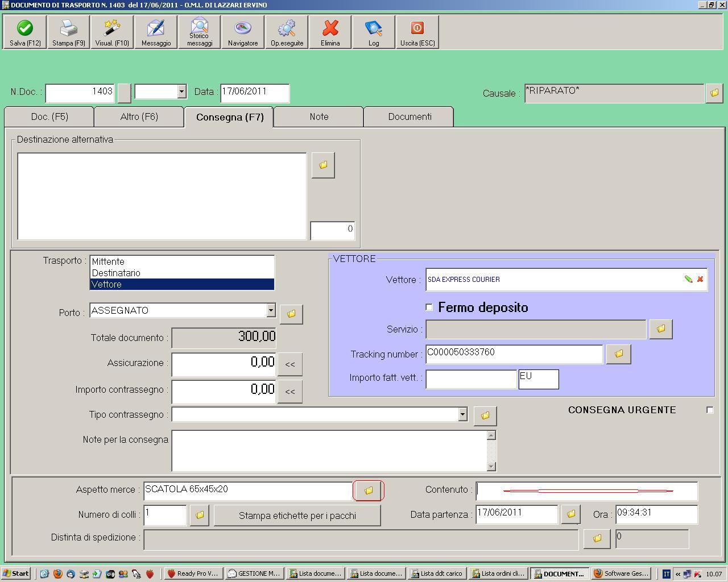Tick the CONSEGNA URGENTE checkbox
The width and height of the screenshot is (728, 582).
point(710,410)
